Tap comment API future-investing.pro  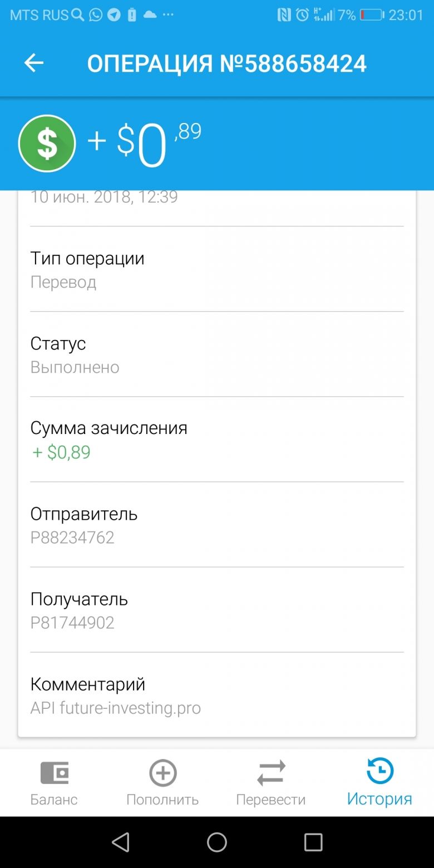(x=116, y=708)
